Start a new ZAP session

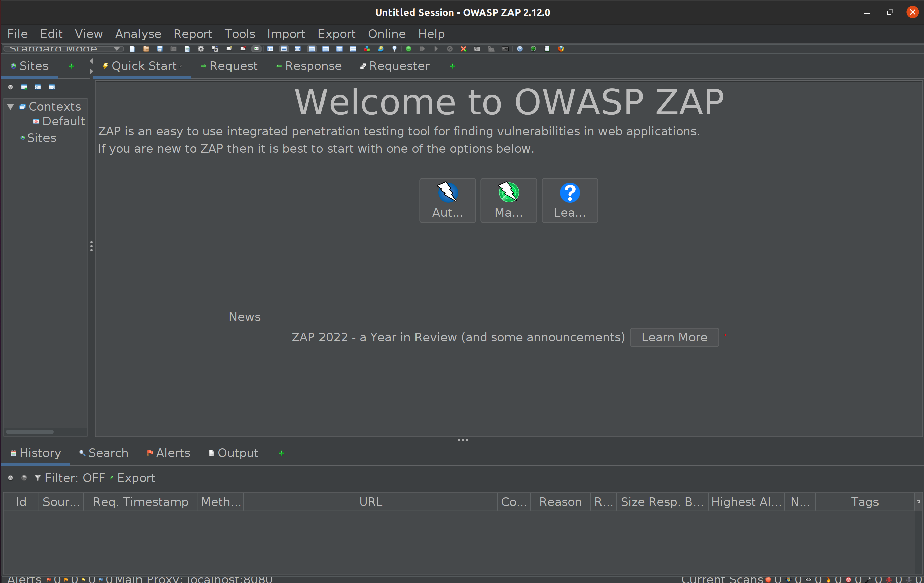[x=132, y=49]
